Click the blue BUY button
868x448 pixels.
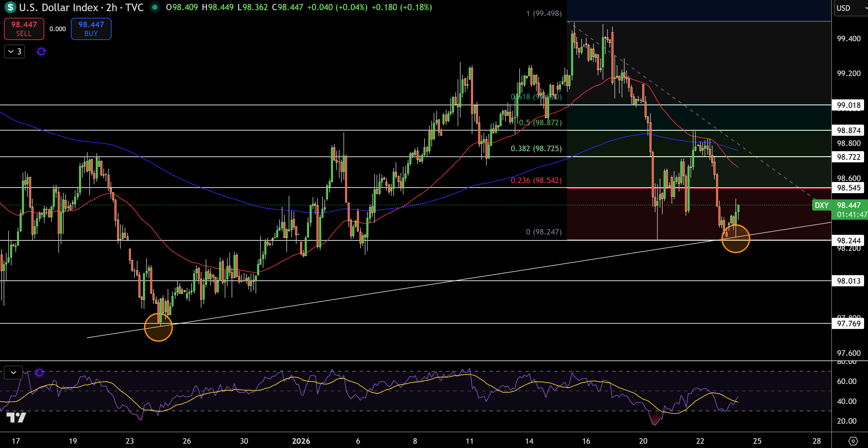point(91,29)
